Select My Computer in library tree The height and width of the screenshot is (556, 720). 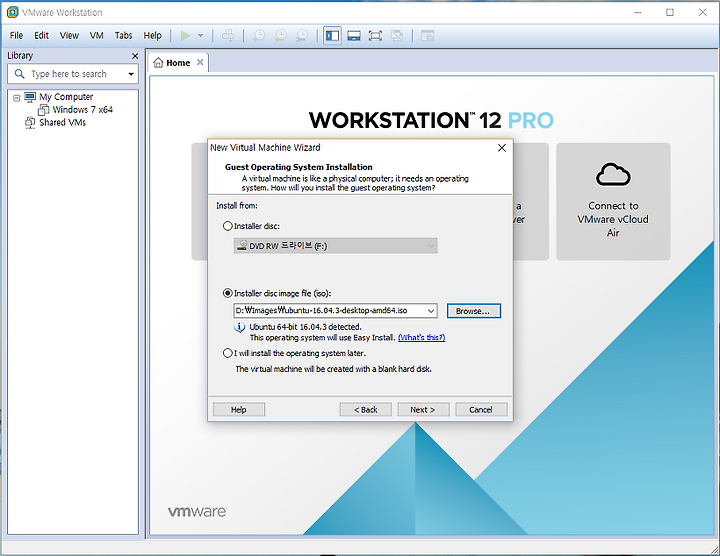click(x=66, y=97)
